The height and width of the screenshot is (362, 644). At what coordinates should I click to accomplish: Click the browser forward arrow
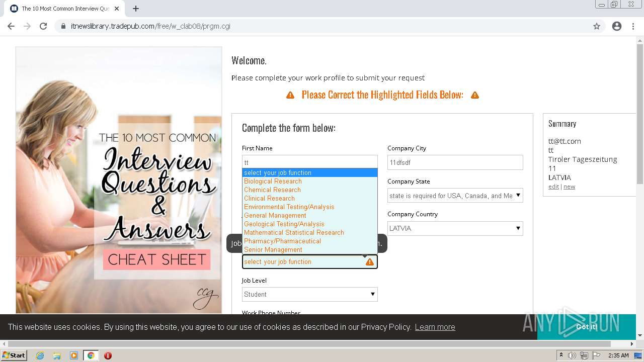(x=27, y=26)
